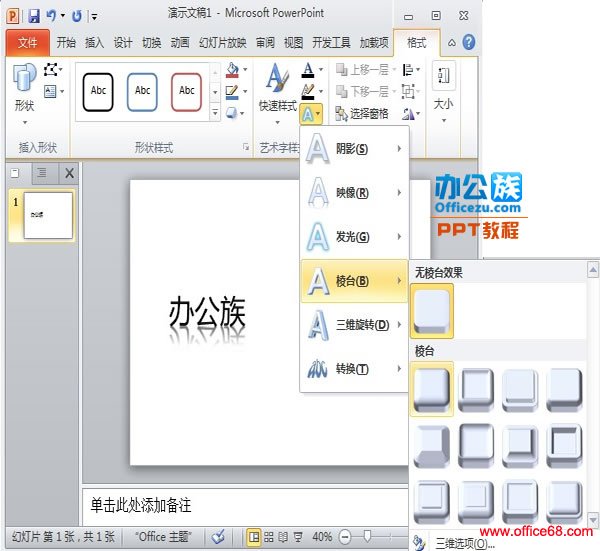The width and height of the screenshot is (600, 551).
Task: Click the black outline Abc shape style
Action: [x=98, y=92]
